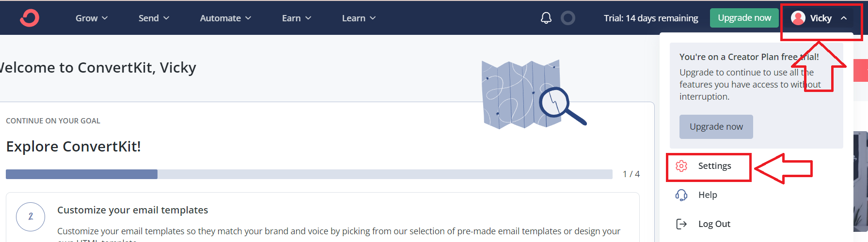Expand the Grow dropdown menu
868x242 pixels.
click(92, 18)
